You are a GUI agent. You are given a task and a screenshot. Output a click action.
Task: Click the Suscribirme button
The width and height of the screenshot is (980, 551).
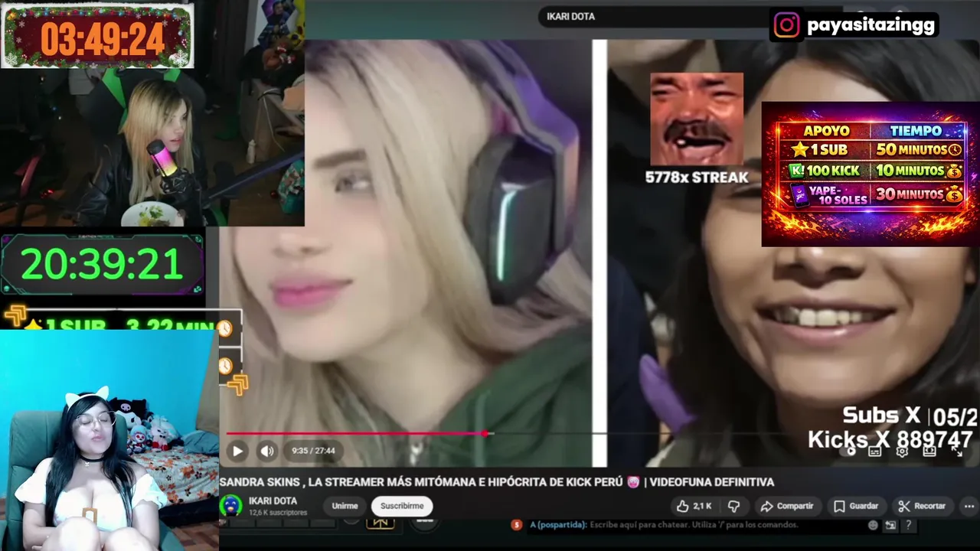tap(402, 506)
